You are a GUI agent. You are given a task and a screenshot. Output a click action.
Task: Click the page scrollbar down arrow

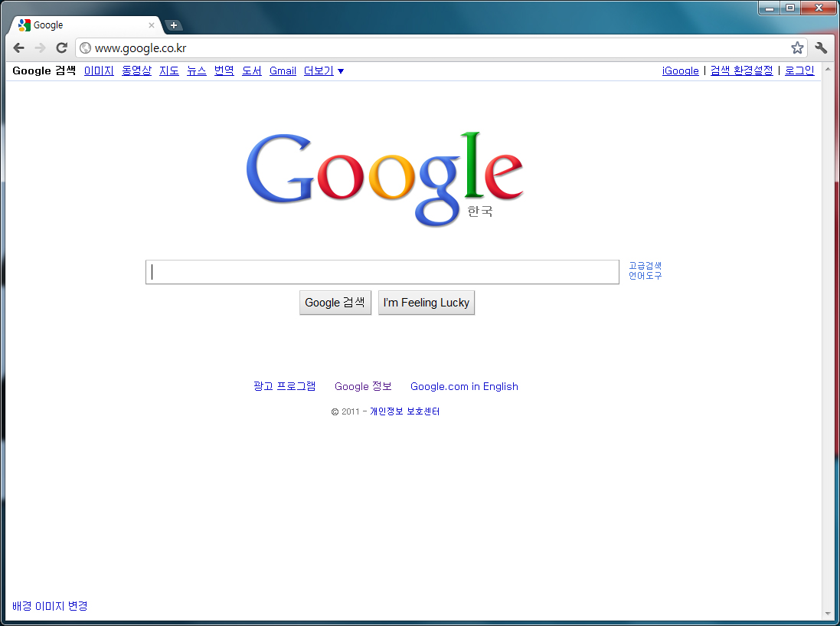point(828,614)
